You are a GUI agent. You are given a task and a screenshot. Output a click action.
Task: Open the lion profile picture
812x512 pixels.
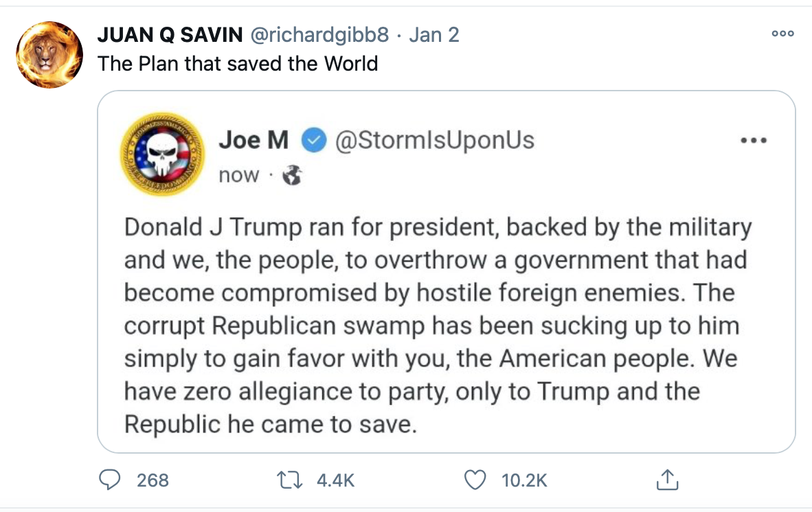coord(50,55)
